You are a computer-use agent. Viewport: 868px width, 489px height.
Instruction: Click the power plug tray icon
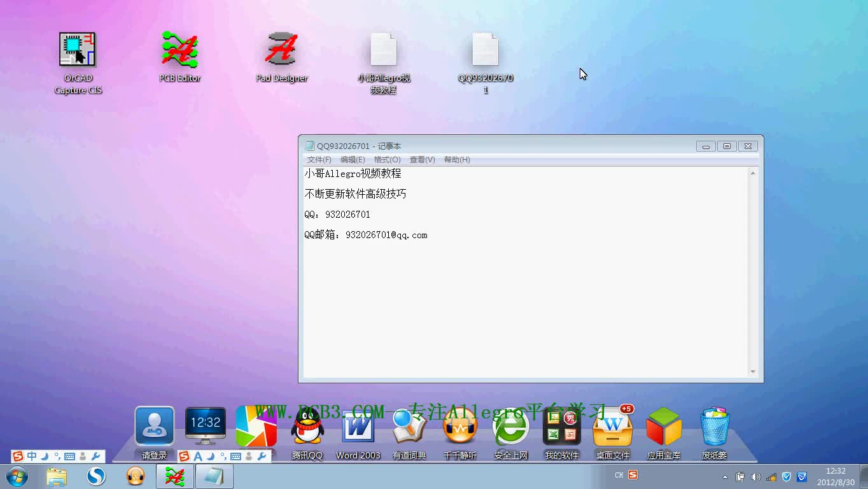point(740,476)
